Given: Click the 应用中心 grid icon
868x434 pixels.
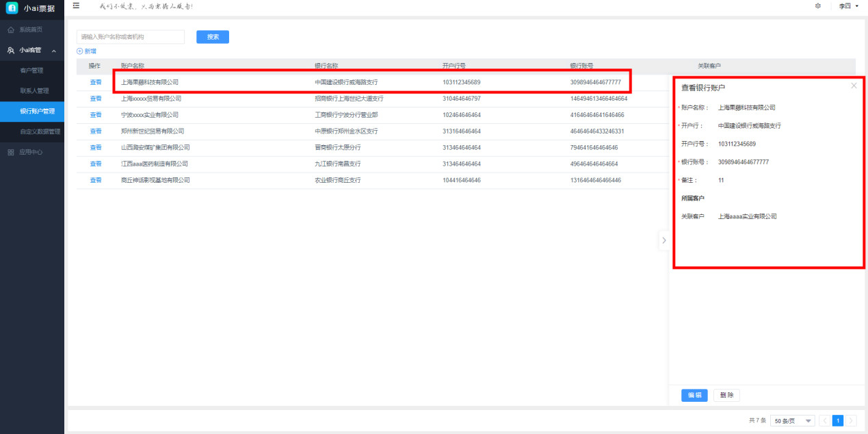Looking at the screenshot, I should (11, 152).
